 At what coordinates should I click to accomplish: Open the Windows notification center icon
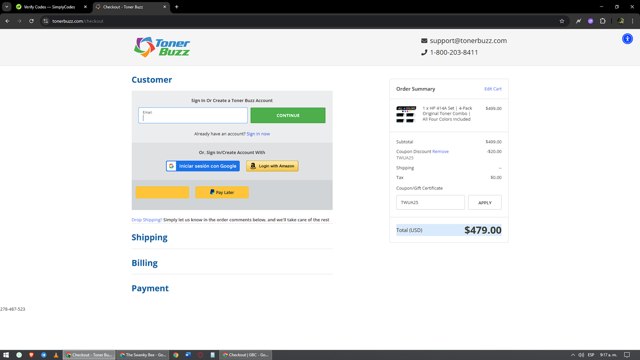tap(627, 355)
